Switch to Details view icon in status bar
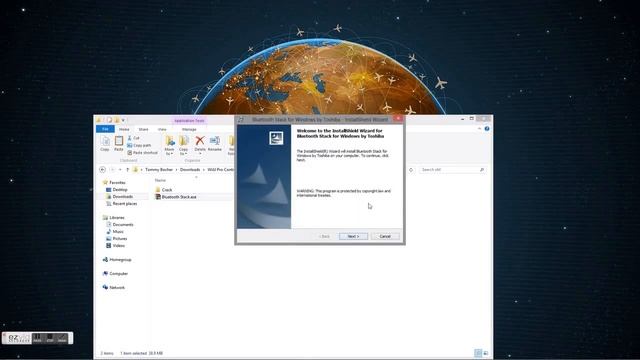 478,353
